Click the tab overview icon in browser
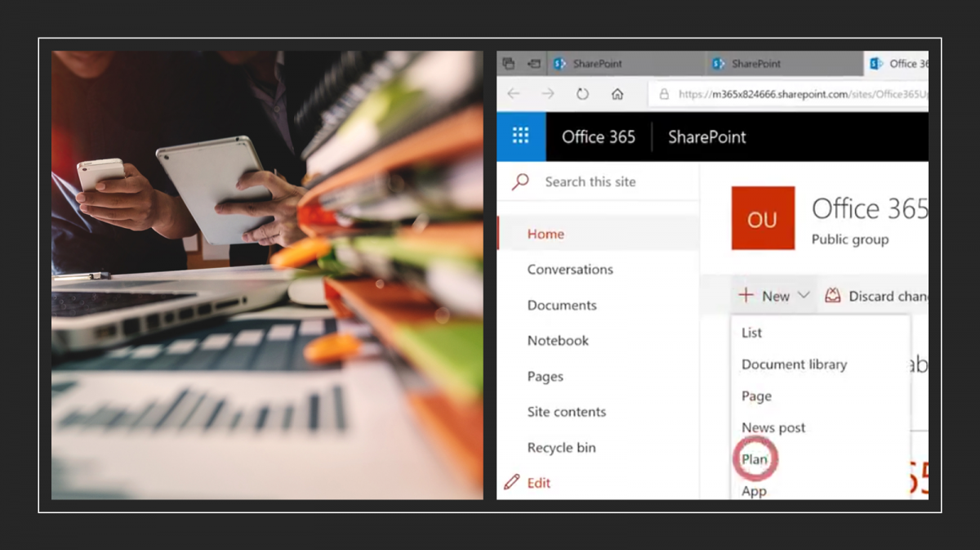 508,63
